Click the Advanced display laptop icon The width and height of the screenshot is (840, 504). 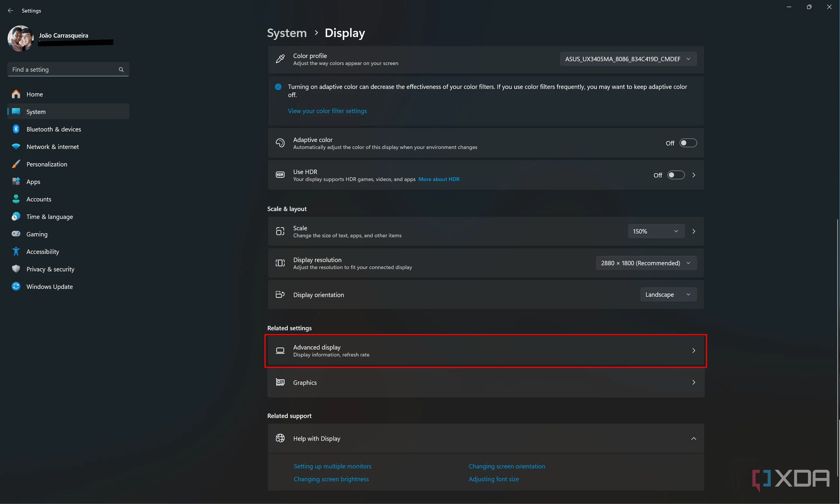[280, 350]
